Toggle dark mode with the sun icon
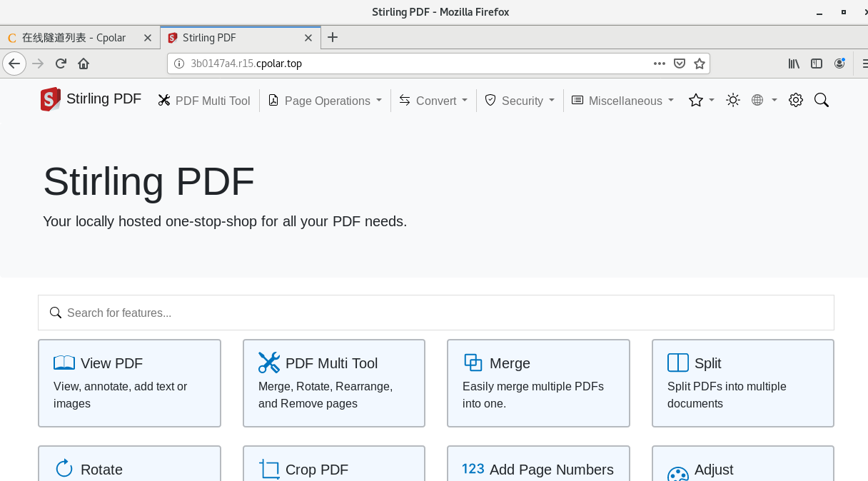The image size is (868, 481). pyautogui.click(x=733, y=101)
